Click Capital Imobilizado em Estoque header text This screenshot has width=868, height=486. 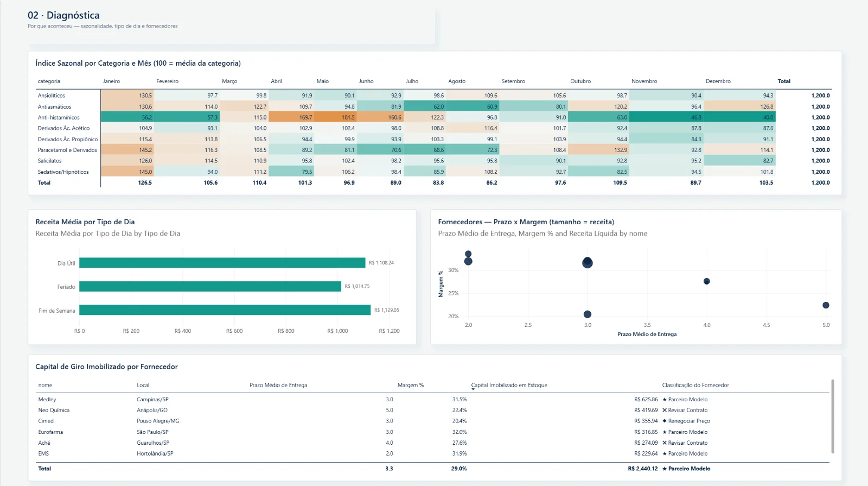(x=509, y=386)
